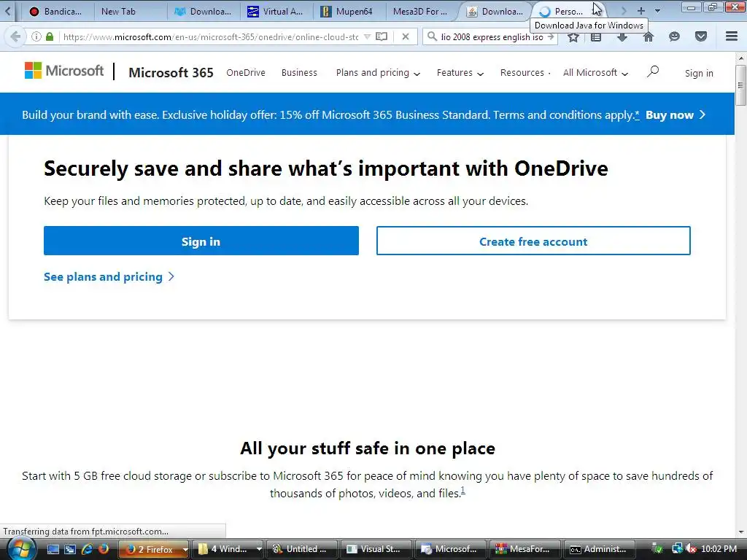Click Switch between windows quick launch icon
Image resolution: width=747 pixels, height=560 pixels.
pos(70,549)
